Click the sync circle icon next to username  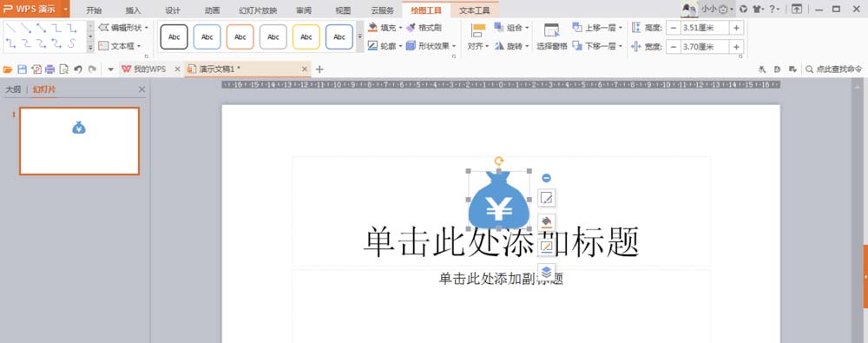(x=744, y=9)
